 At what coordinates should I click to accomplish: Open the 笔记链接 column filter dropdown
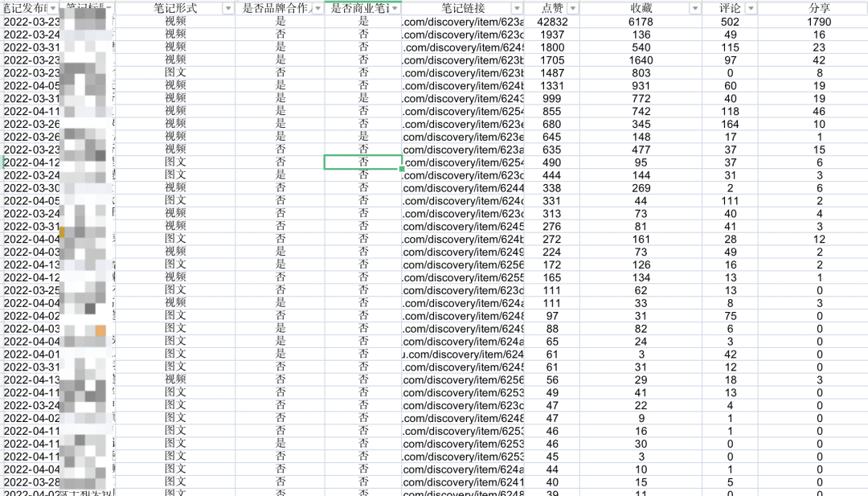tap(517, 8)
